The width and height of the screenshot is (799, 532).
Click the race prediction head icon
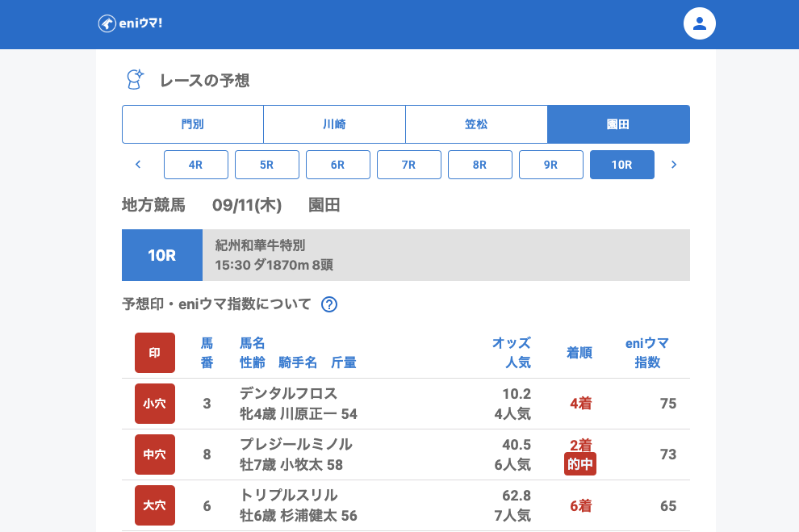click(135, 79)
